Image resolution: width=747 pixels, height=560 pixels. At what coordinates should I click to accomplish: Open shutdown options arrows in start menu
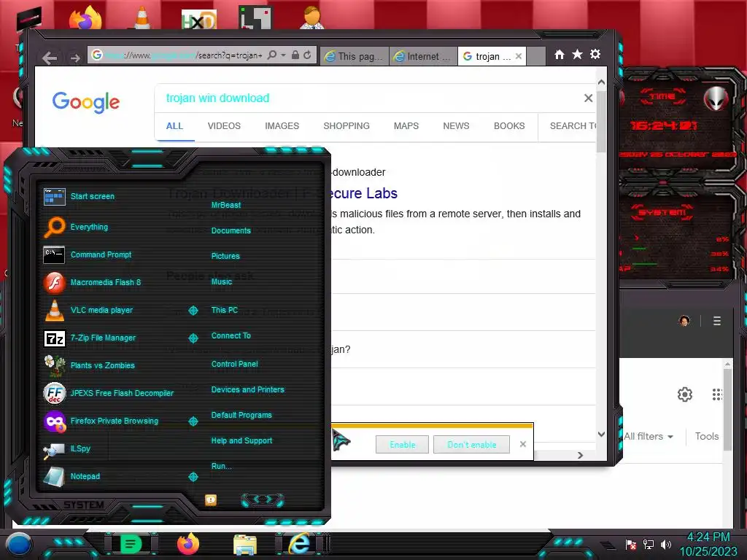(263, 499)
